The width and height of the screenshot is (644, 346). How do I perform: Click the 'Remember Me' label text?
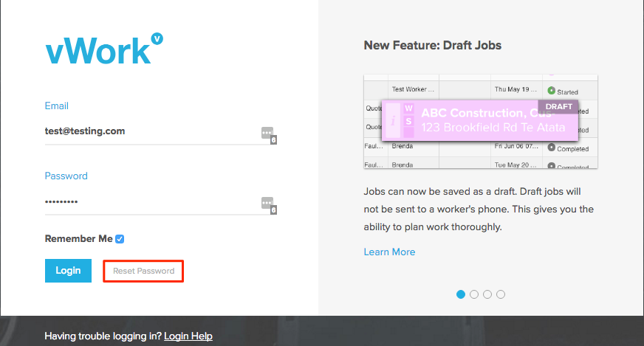(78, 239)
